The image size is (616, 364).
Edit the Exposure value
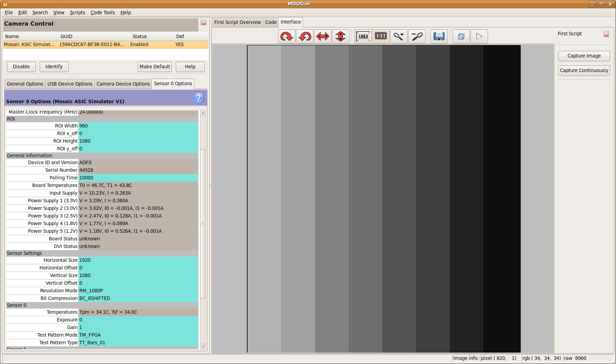coord(138,320)
